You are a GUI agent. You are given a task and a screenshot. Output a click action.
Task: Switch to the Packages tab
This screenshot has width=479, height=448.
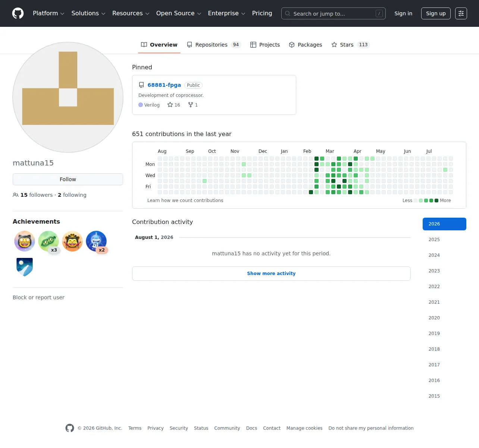306,45
